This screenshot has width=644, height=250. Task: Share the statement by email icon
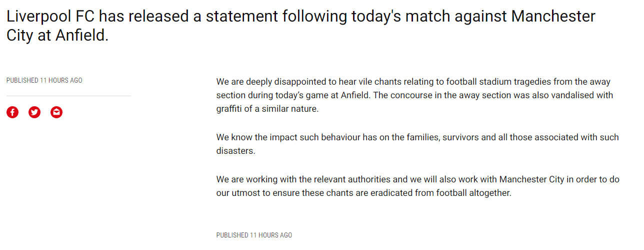click(x=56, y=112)
